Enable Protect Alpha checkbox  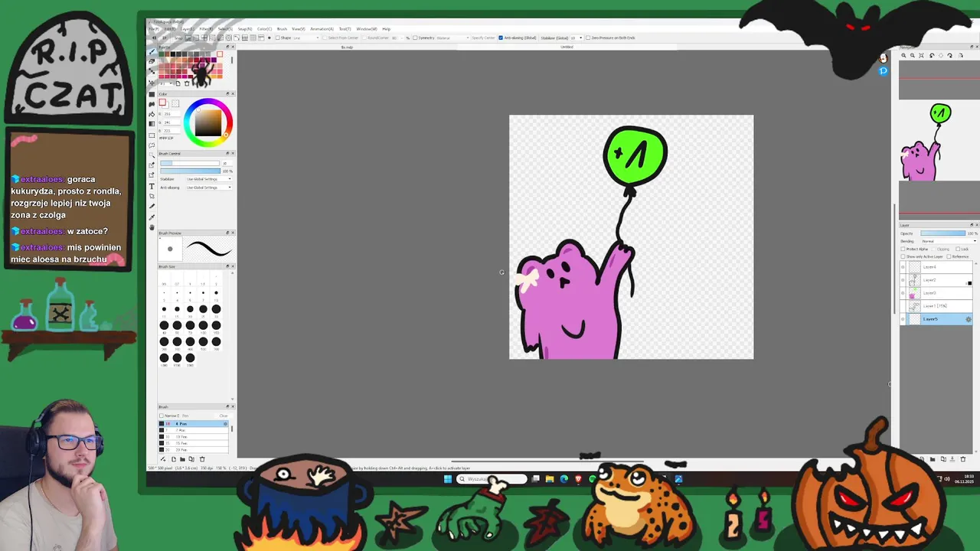[903, 249]
